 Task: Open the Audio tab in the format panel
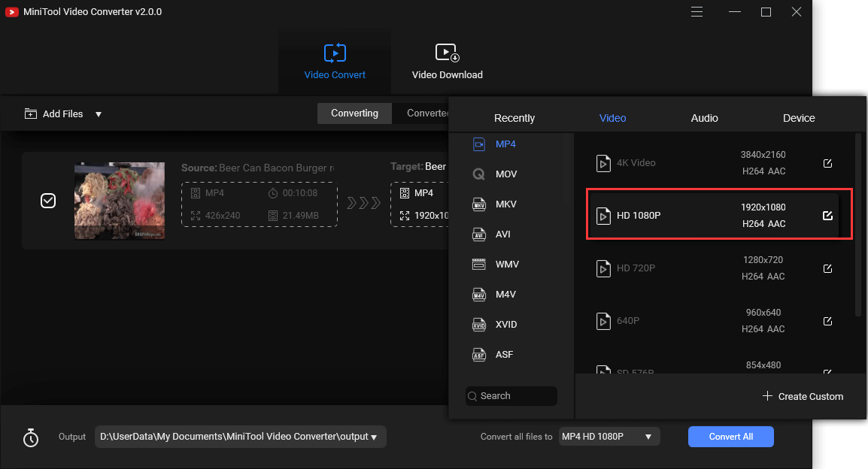tap(704, 118)
